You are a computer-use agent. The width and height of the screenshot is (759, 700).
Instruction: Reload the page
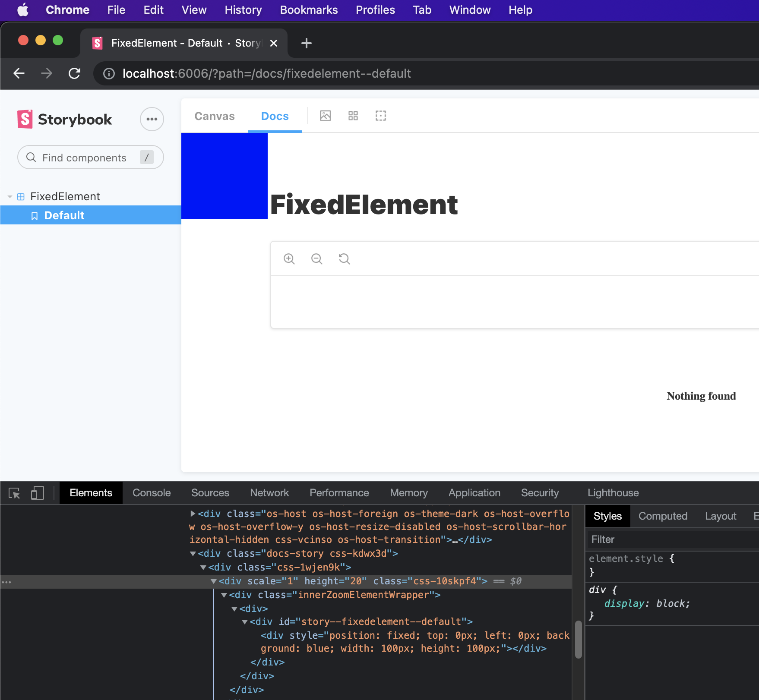coord(75,73)
